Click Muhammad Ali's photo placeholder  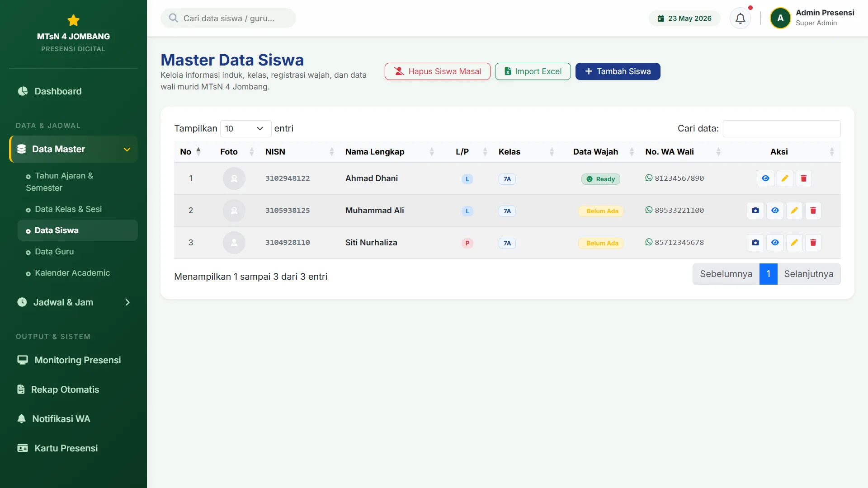234,211
